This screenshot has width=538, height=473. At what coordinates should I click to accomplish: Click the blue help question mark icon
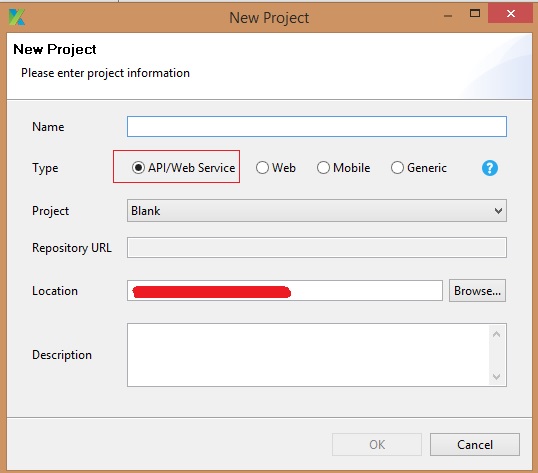click(490, 168)
